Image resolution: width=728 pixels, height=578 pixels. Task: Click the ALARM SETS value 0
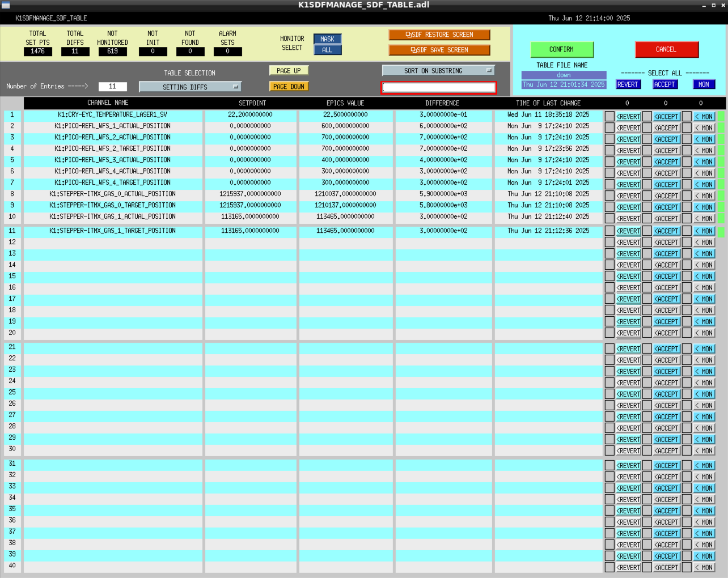pyautogui.click(x=227, y=51)
